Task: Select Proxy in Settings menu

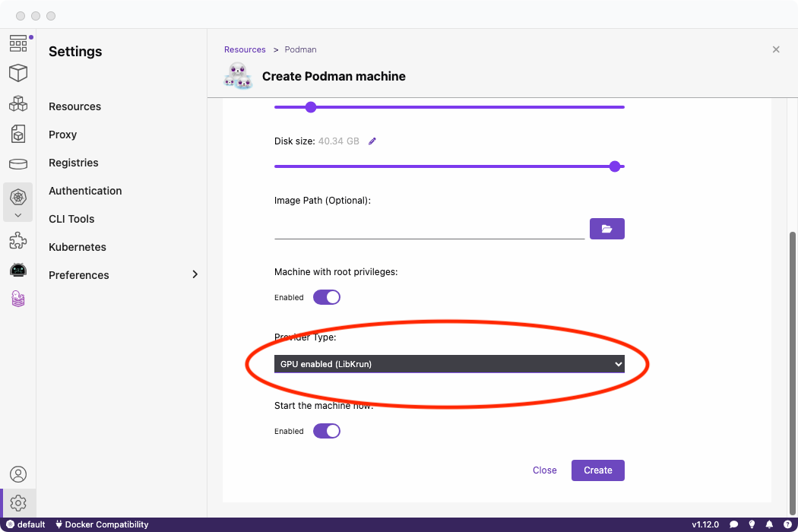Action: 62,135
